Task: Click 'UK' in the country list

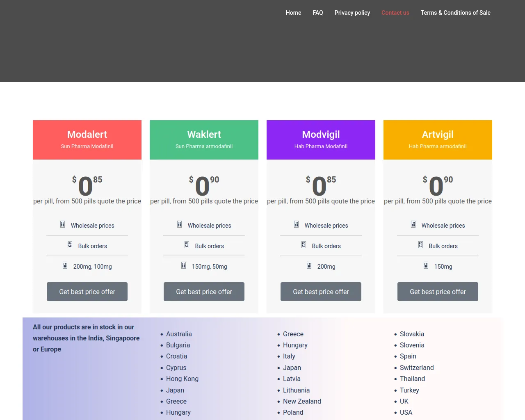Action: [404, 402]
